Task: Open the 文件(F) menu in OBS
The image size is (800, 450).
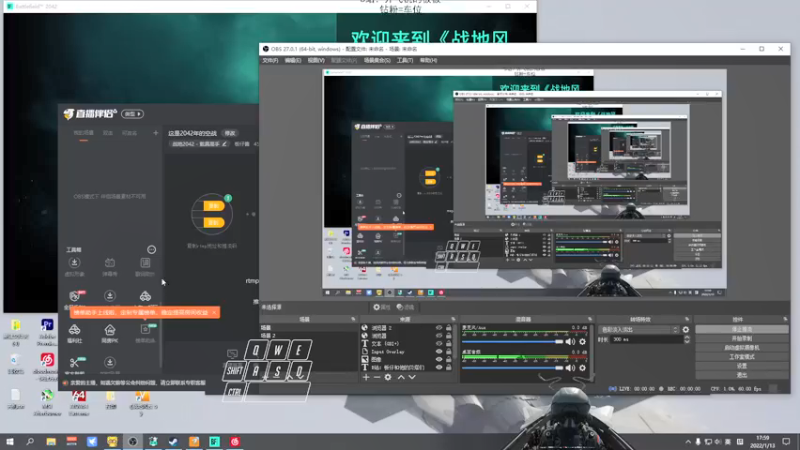Action: (270, 60)
